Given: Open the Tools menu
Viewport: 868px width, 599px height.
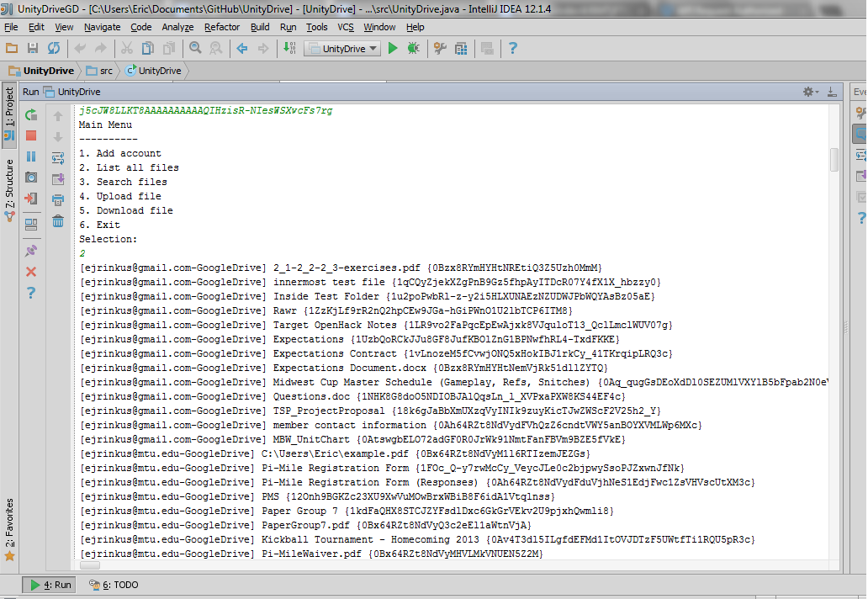Looking at the screenshot, I should click(x=316, y=27).
